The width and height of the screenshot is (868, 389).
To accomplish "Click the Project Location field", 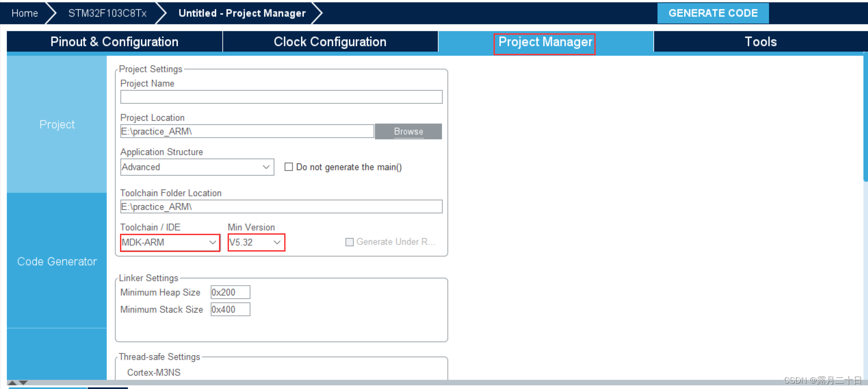I will tap(247, 131).
